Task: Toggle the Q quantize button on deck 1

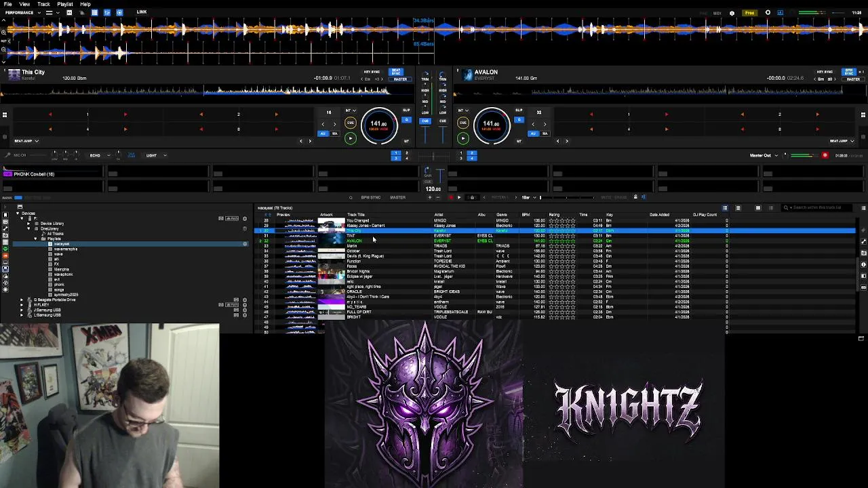Action: [x=406, y=120]
